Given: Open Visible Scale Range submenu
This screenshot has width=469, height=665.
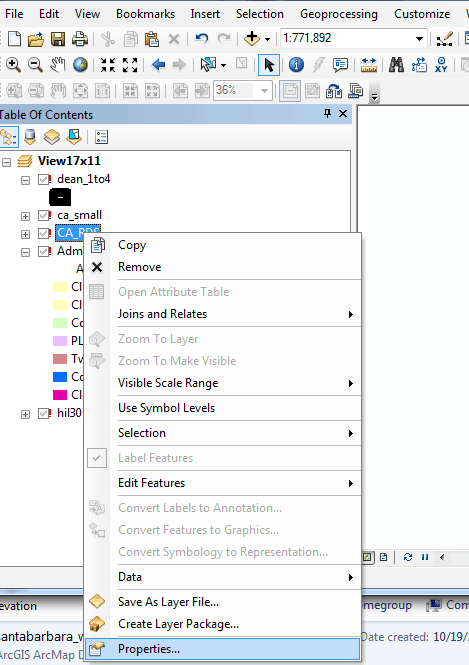Looking at the screenshot, I should pos(223,383).
